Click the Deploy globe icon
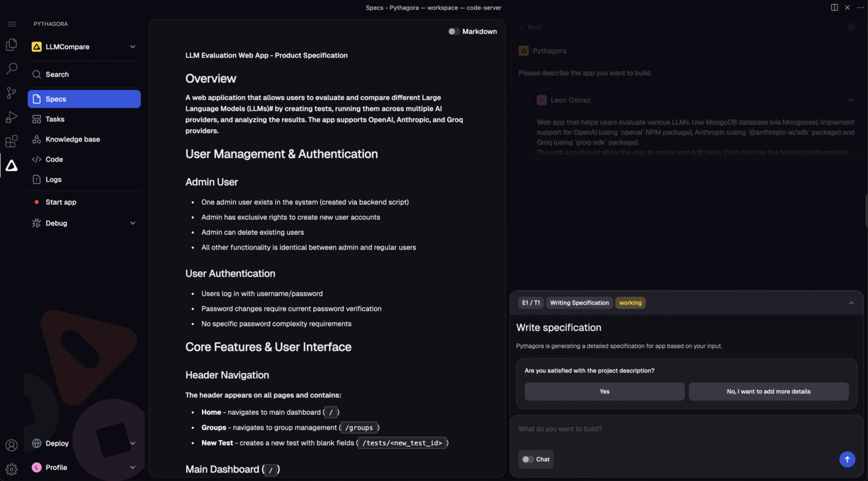This screenshot has width=868, height=481. click(37, 443)
